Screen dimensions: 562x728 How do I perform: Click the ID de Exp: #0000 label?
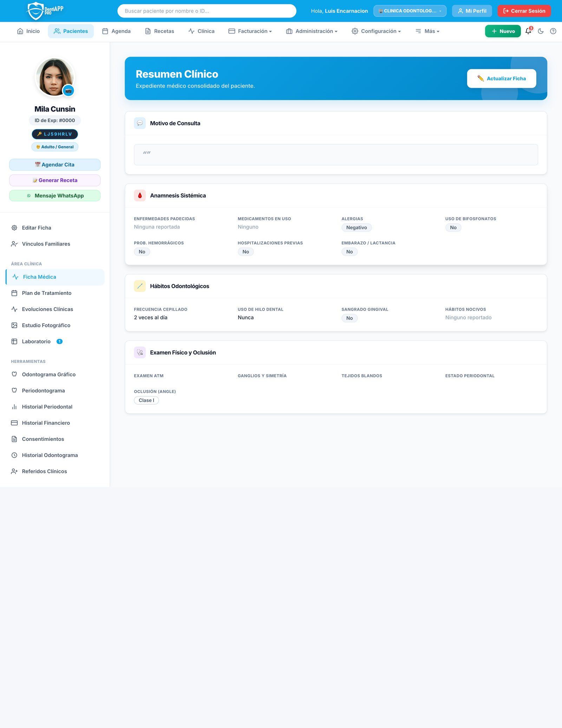(55, 120)
